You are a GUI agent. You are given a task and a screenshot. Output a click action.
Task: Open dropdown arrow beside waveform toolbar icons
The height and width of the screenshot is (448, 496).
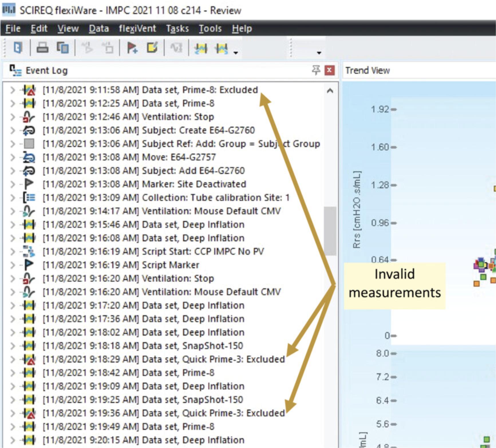236,52
